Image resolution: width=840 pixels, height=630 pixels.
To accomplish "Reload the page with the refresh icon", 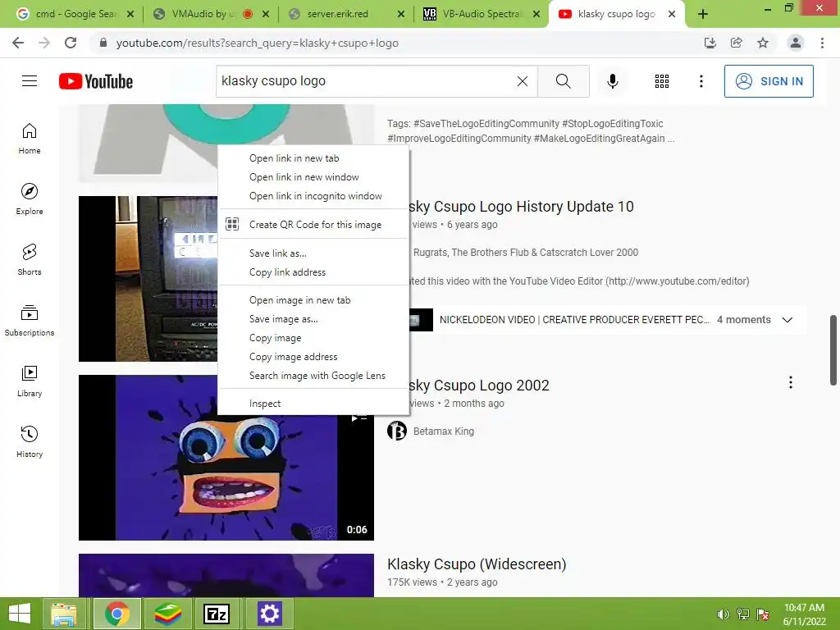I will pyautogui.click(x=71, y=43).
